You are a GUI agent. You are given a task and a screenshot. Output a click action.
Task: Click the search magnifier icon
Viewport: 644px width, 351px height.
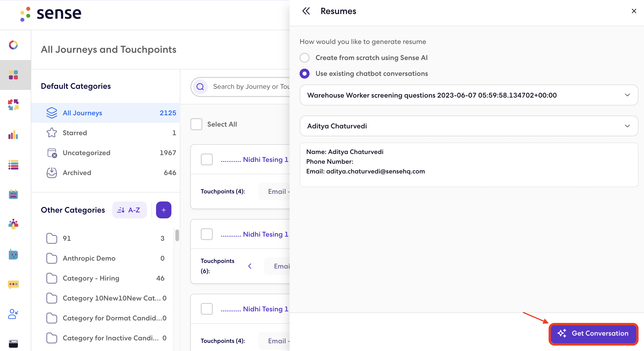point(200,87)
